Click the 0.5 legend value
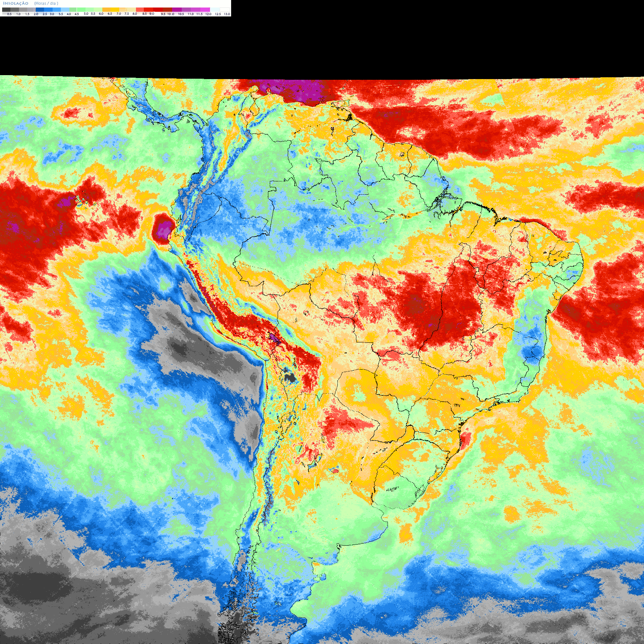Screen dimensions: 644x644 coord(9,14)
